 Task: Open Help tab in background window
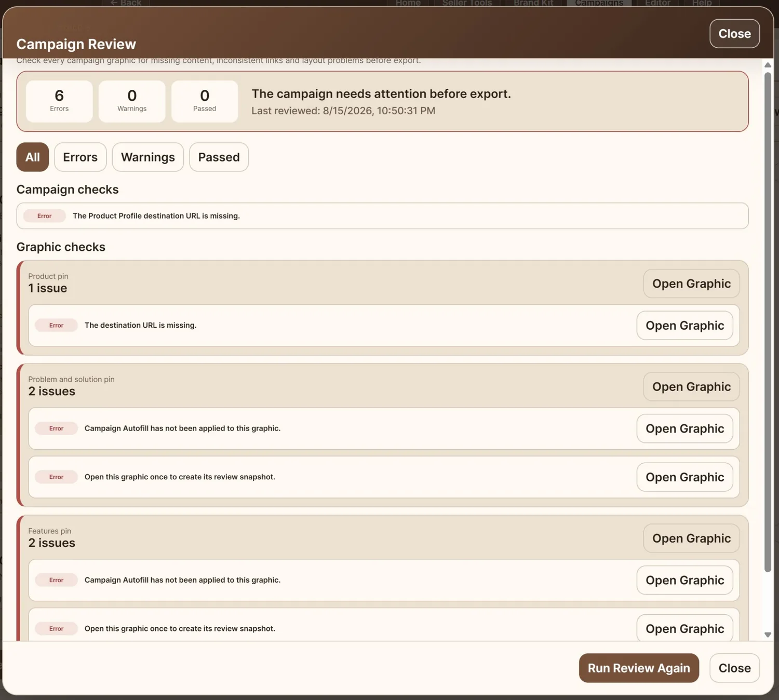coord(702,3)
